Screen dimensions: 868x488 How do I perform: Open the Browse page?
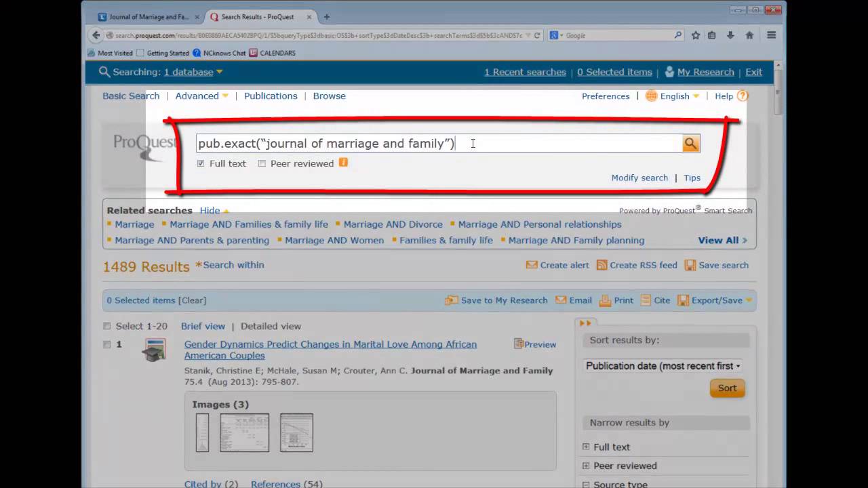point(330,96)
